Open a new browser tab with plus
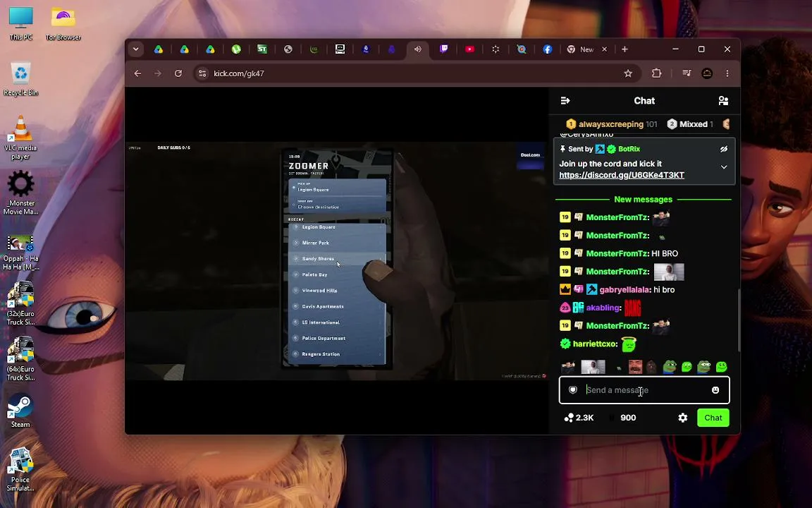This screenshot has width=812, height=508. click(x=625, y=49)
